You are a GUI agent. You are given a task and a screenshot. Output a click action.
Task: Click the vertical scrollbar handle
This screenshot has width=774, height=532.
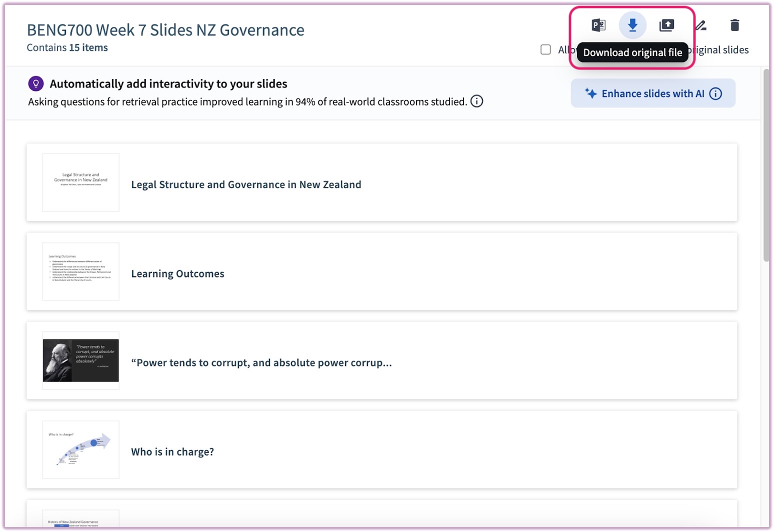pos(766,165)
